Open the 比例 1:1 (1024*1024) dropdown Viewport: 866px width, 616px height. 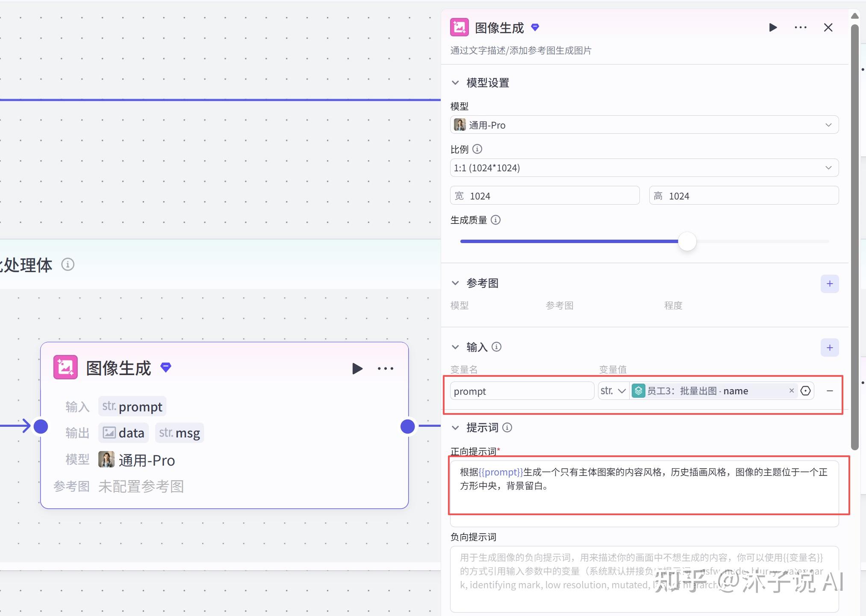coord(644,168)
